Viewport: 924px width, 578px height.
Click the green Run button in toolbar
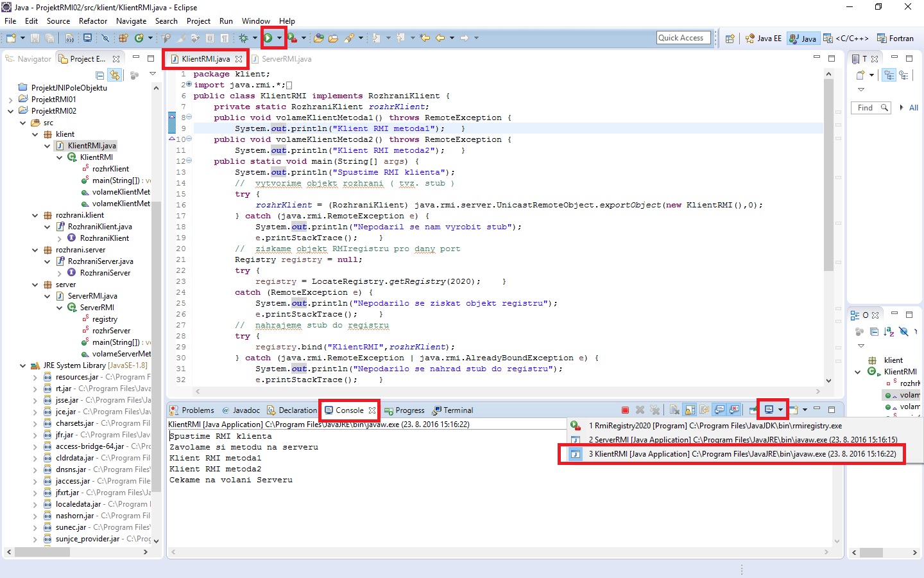pos(268,39)
